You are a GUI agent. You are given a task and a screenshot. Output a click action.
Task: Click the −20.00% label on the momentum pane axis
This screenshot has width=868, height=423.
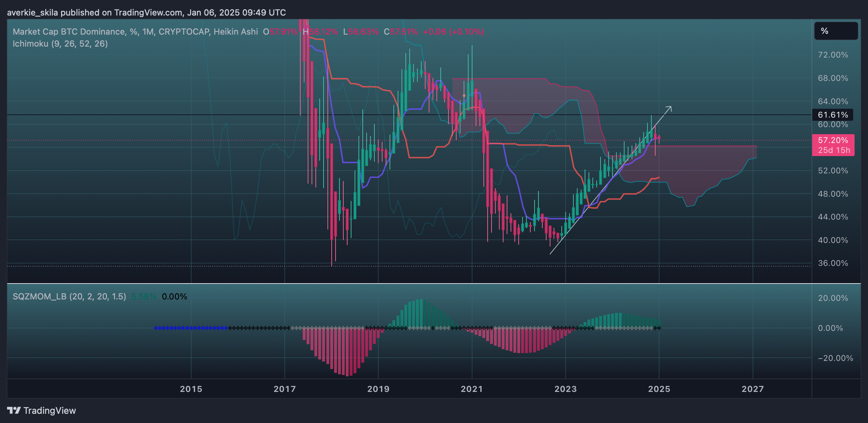[x=835, y=358]
